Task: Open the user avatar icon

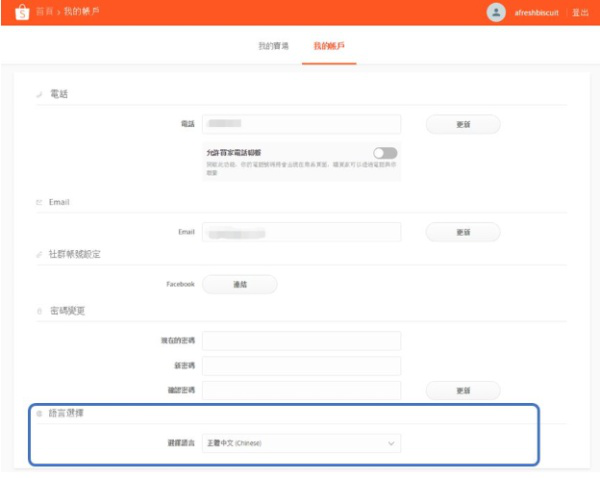Action: click(x=495, y=12)
